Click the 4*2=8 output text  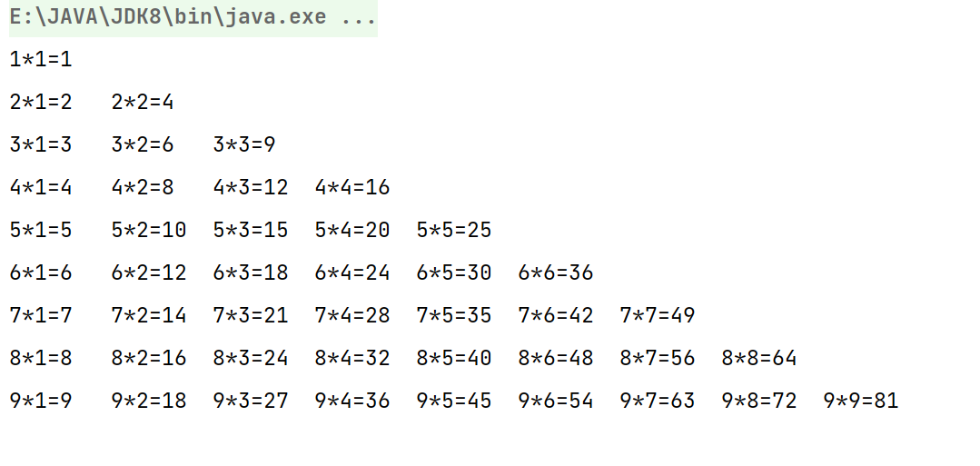[x=143, y=188]
